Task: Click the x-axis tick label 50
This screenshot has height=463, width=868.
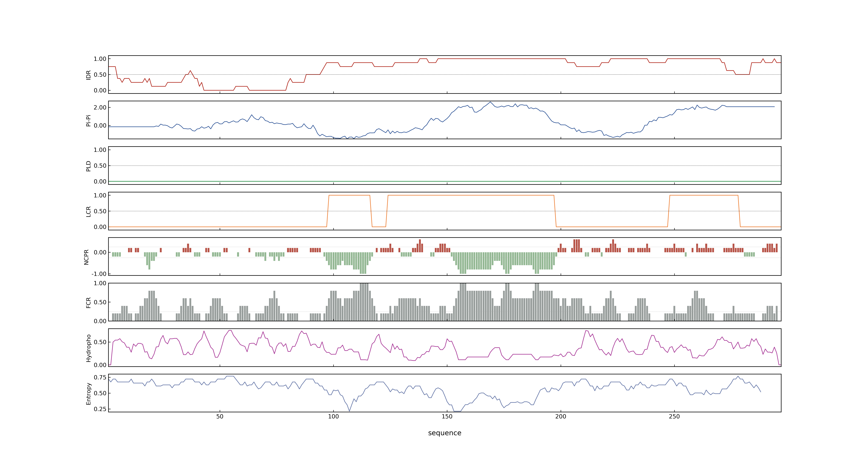Action: pyautogui.click(x=220, y=416)
